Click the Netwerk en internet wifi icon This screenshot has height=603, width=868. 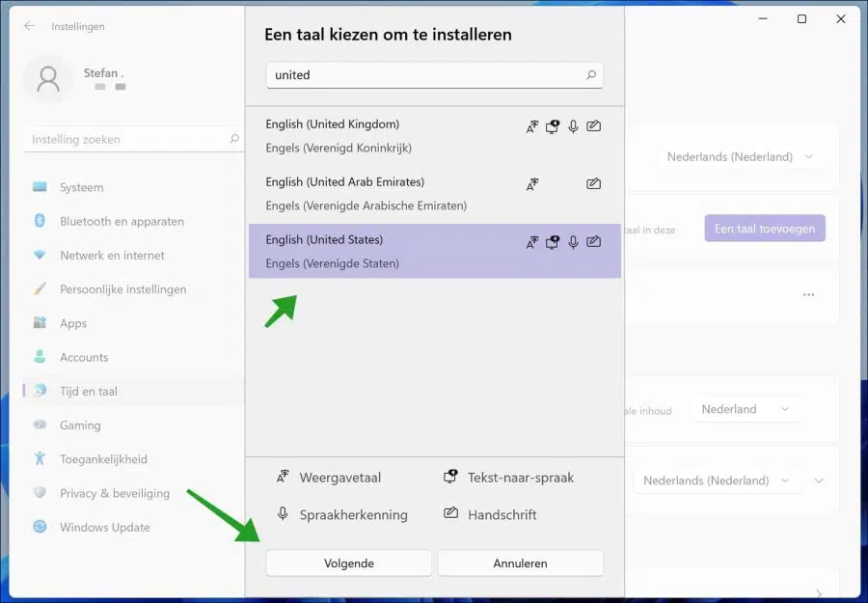[x=40, y=255]
